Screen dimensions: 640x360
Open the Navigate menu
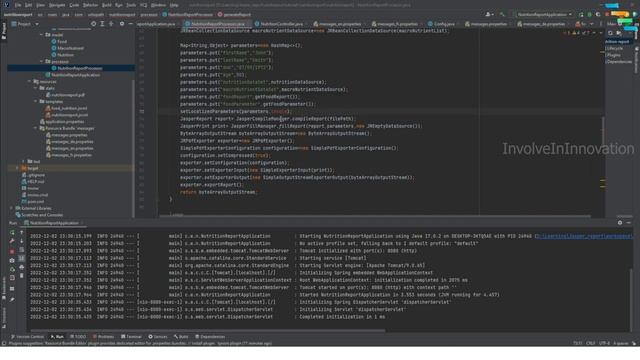click(57, 5)
